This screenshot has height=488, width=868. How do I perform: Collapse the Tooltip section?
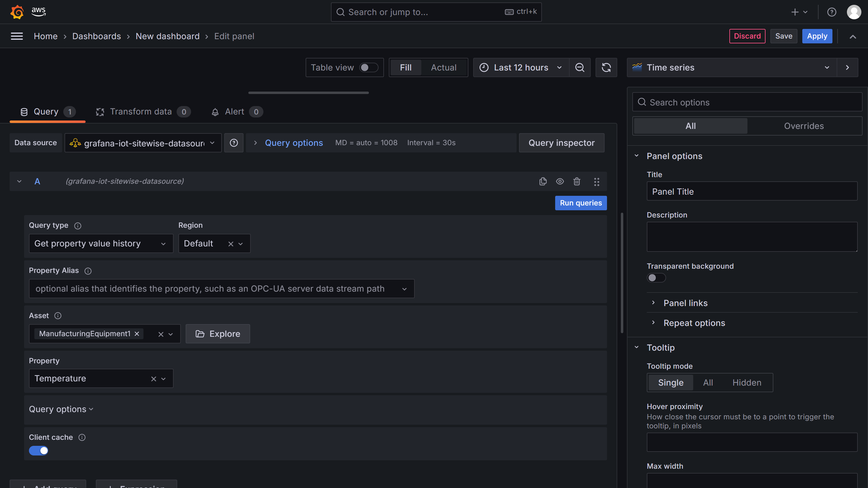[x=660, y=348]
